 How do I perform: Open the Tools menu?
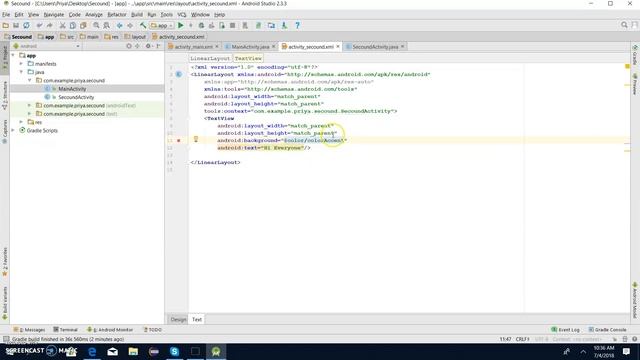point(167,15)
